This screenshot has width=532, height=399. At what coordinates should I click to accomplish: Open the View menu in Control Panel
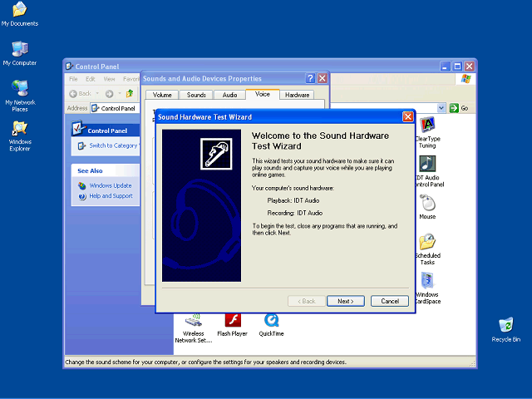coord(109,79)
